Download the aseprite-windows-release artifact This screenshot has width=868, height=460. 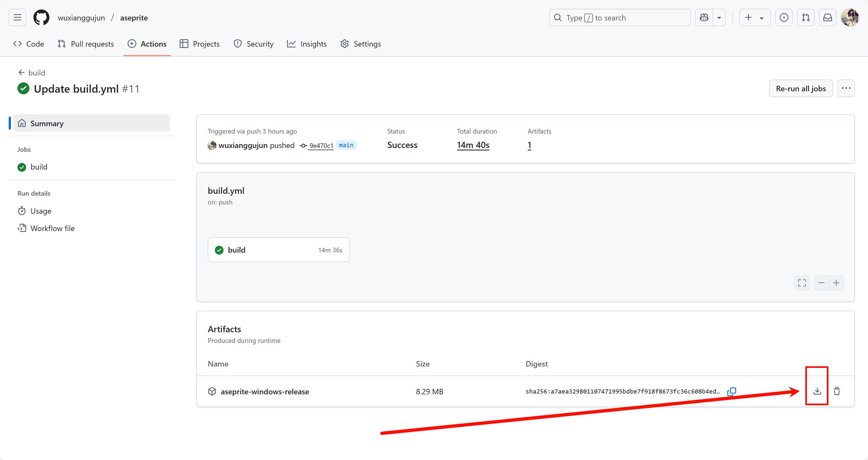point(817,391)
